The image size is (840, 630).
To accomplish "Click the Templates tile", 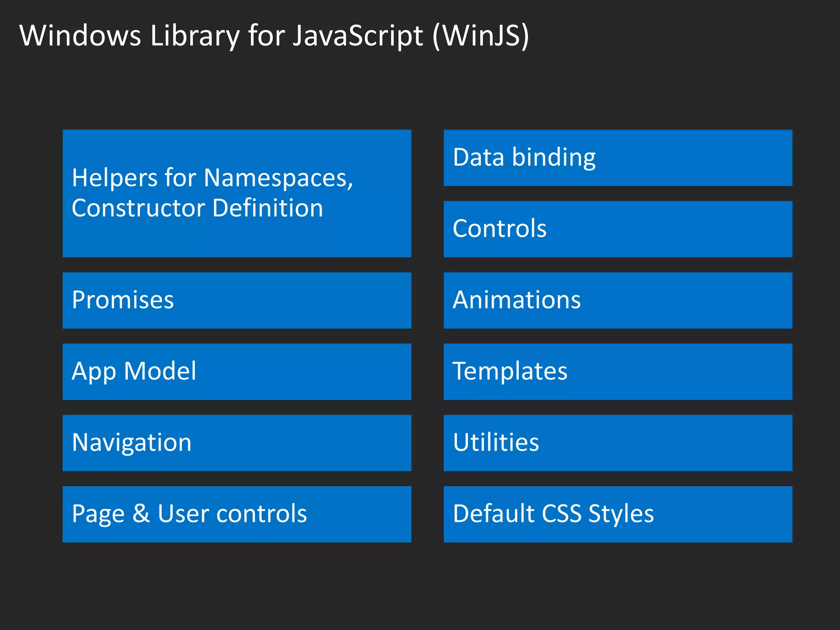I will (x=618, y=372).
